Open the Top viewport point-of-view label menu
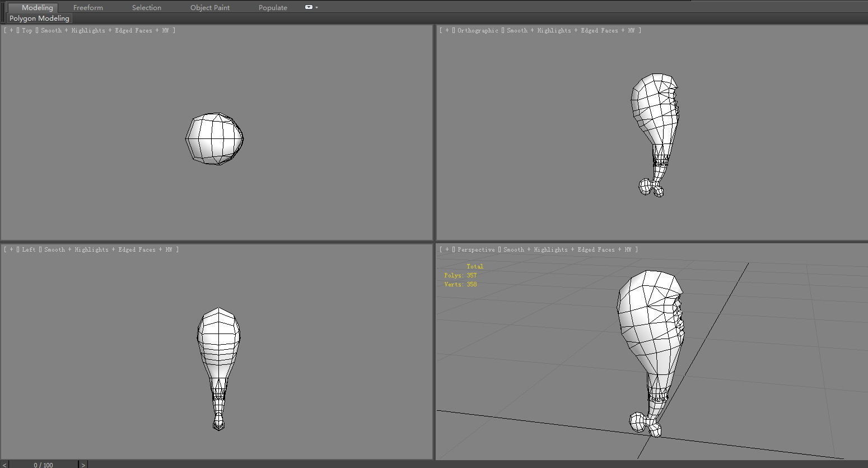 click(x=26, y=30)
